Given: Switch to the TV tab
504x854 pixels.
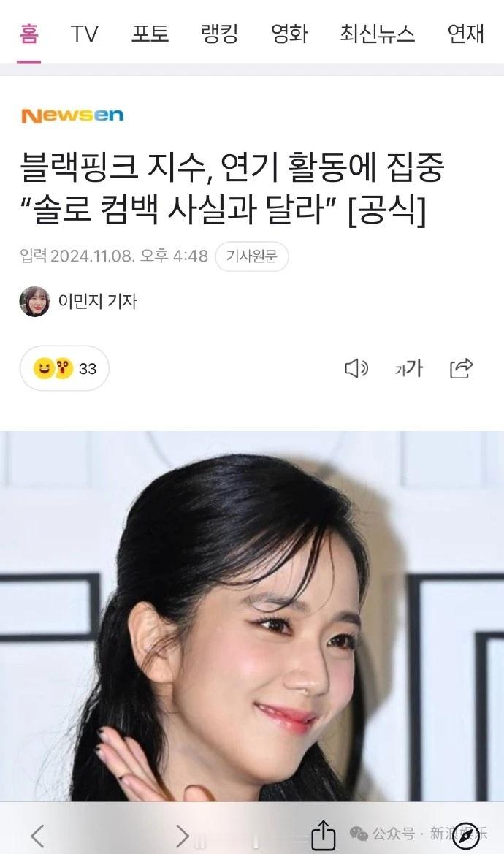Looking at the screenshot, I should point(84,34).
